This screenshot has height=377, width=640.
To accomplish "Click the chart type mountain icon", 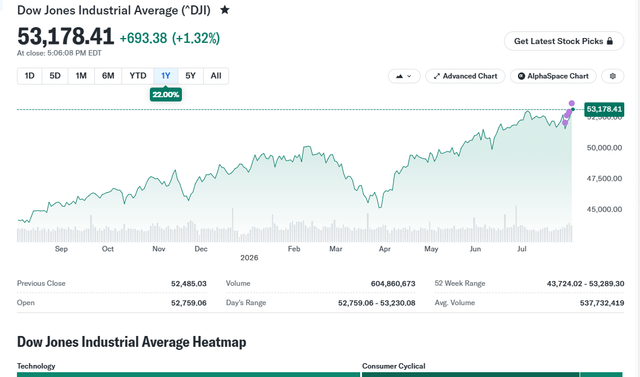I will tap(399, 76).
